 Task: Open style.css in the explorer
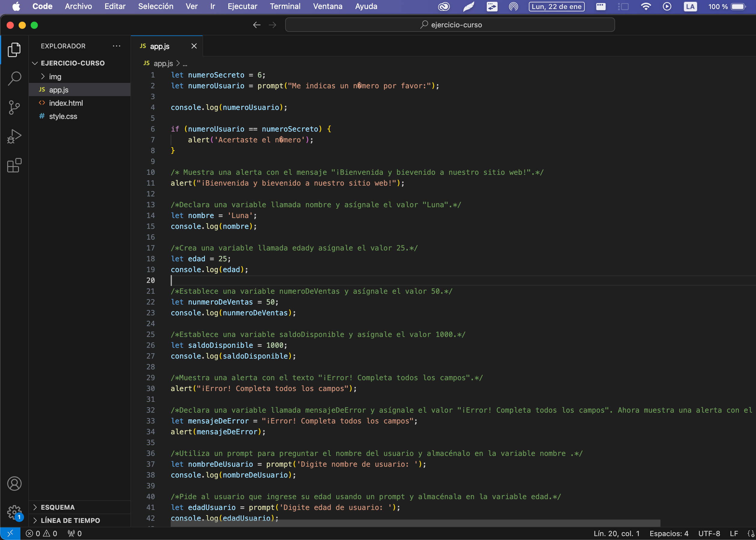(80, 117)
